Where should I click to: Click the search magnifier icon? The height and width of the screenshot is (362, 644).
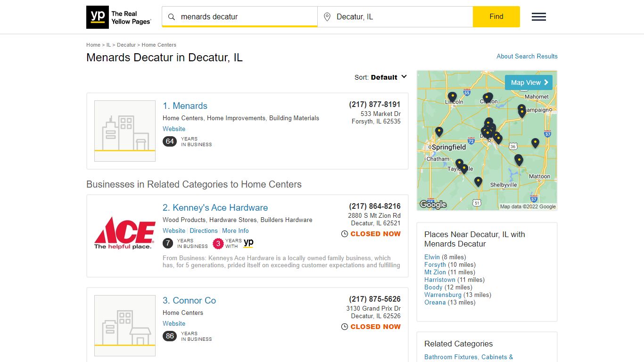(172, 17)
